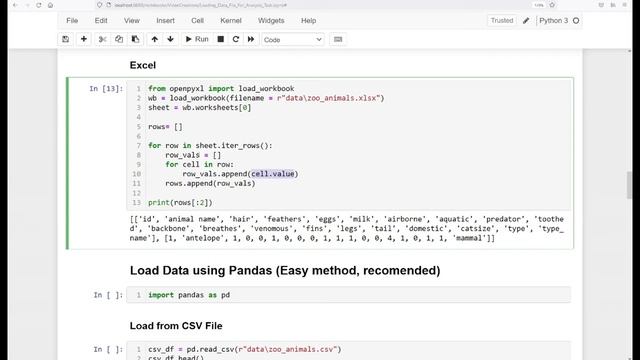640x360 pixels.
Task: Click the page vertical scrollbar thumb
Action: pyautogui.click(x=629, y=185)
